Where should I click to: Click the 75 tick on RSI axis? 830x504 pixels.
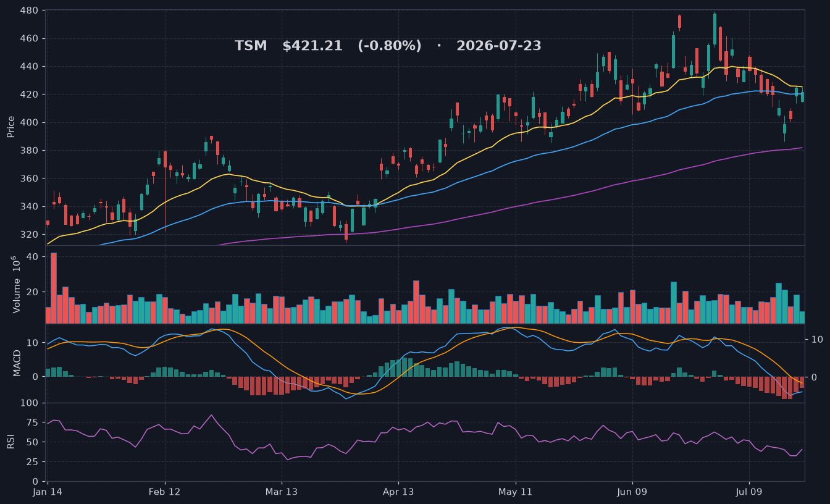tap(33, 423)
